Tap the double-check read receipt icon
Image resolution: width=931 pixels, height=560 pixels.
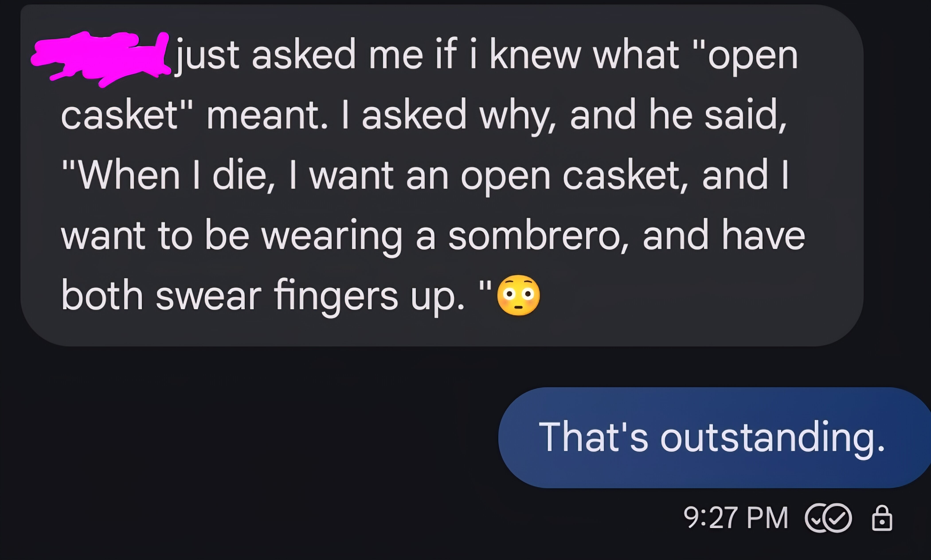828,518
